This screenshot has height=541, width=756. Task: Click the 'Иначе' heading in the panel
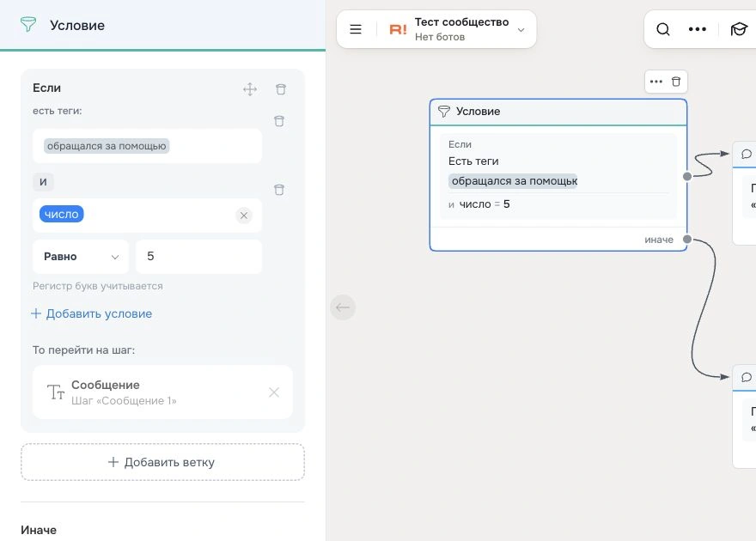[x=39, y=530]
